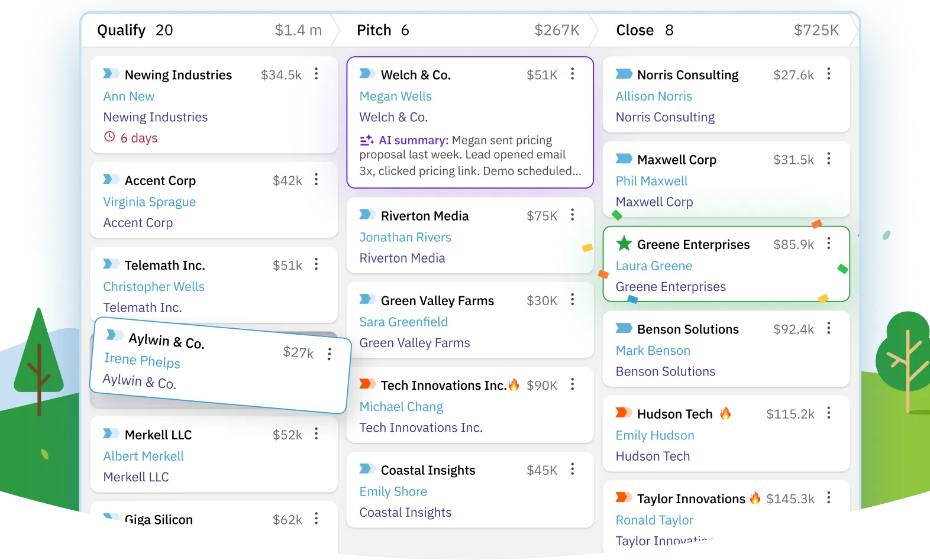Select the Close stage header
Image resolution: width=930 pixels, height=560 pixels.
(635, 30)
